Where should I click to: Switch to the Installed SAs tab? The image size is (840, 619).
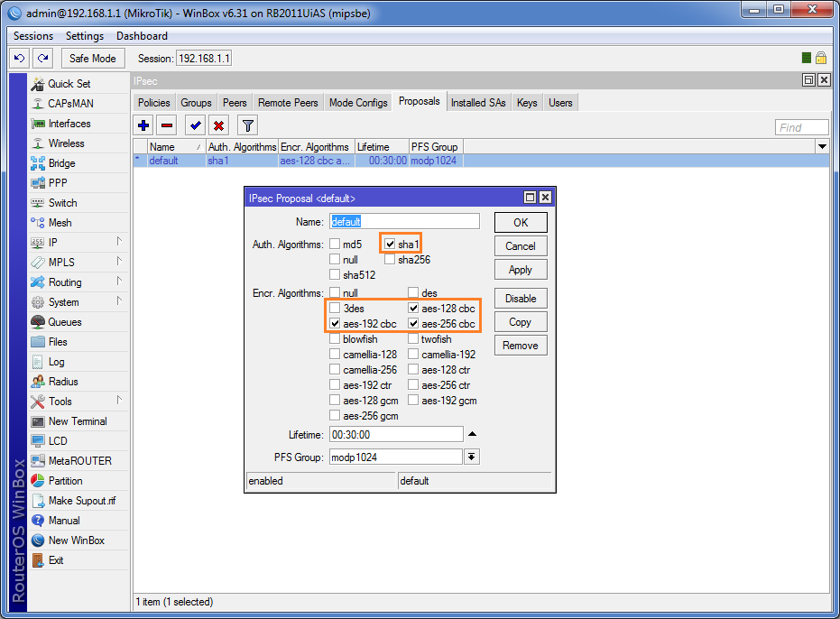tap(478, 102)
